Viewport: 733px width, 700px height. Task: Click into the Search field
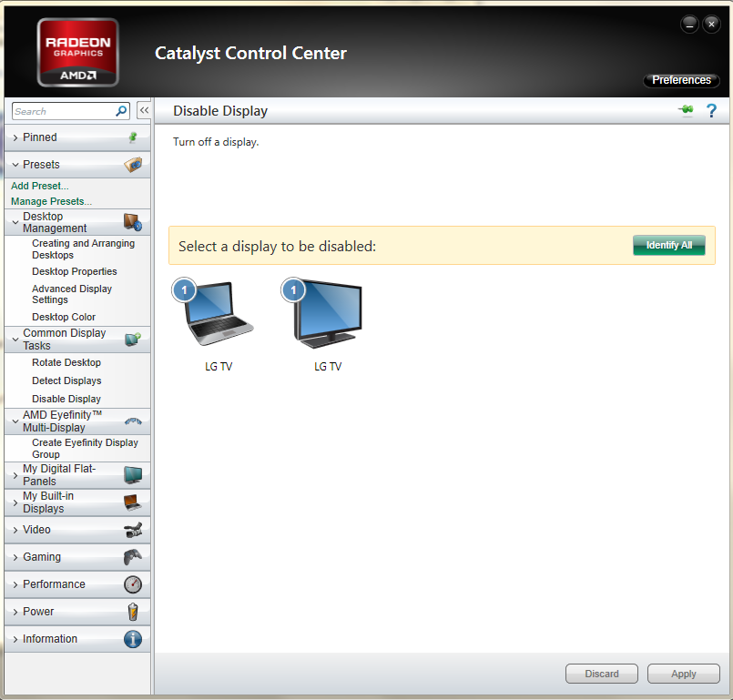(x=64, y=111)
